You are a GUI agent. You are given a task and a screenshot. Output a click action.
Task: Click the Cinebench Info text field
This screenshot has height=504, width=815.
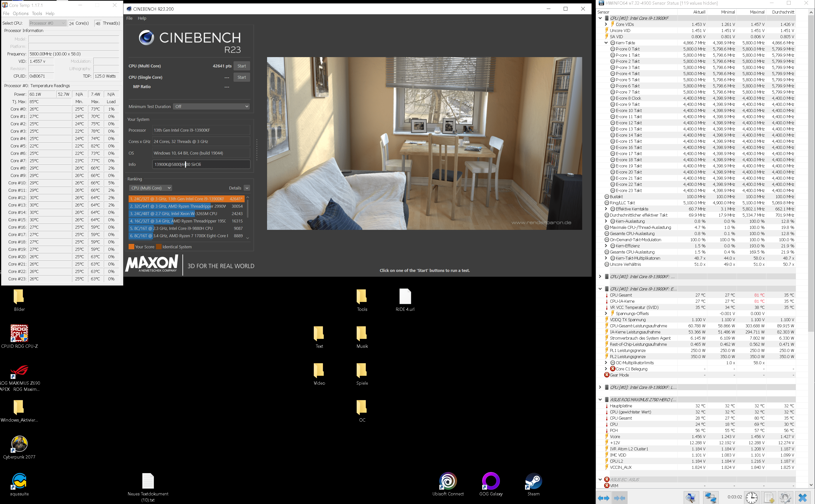(x=201, y=164)
